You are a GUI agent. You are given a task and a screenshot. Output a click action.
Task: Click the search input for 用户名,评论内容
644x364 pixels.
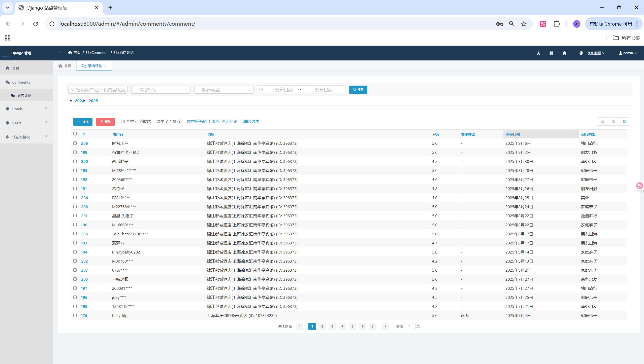[x=98, y=90]
